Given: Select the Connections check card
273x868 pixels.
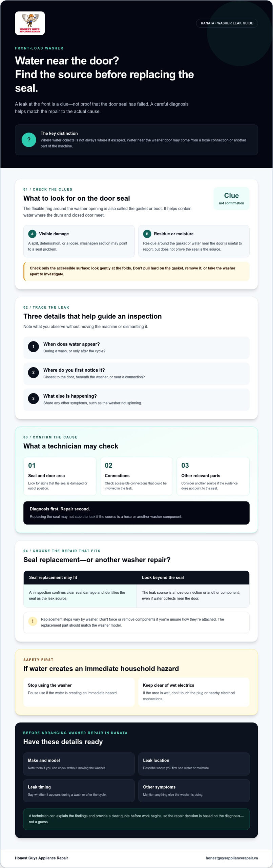Looking at the screenshot, I should tap(136, 476).
